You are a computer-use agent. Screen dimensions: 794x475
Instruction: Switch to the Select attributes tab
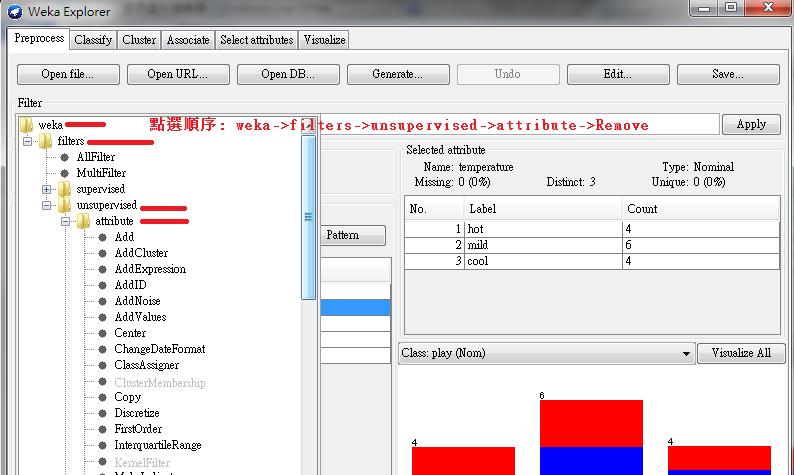coord(257,40)
